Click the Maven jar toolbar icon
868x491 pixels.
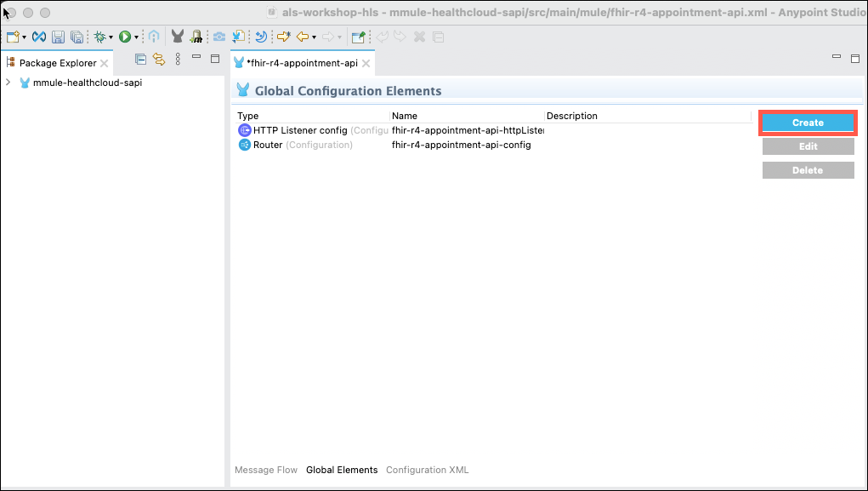[x=196, y=37]
